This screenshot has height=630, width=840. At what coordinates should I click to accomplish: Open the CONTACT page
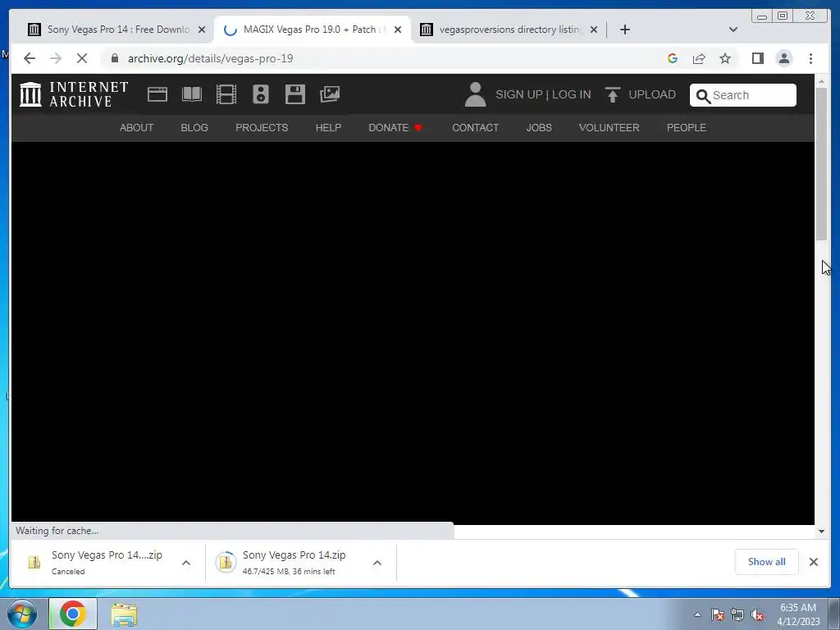[475, 127]
